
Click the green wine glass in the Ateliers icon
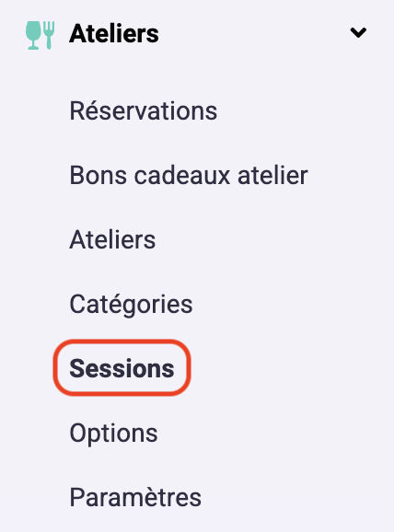tap(33, 35)
